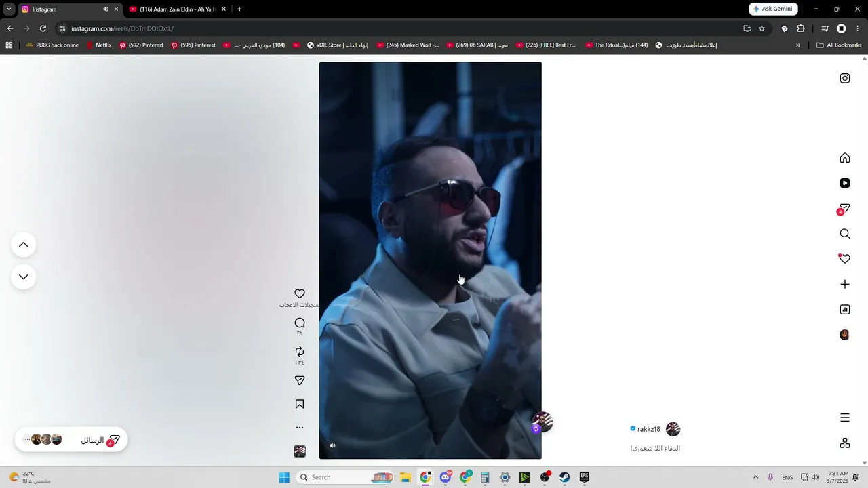Open the Ask Gemini button
Viewport: 868px width, 488px height.
(773, 9)
